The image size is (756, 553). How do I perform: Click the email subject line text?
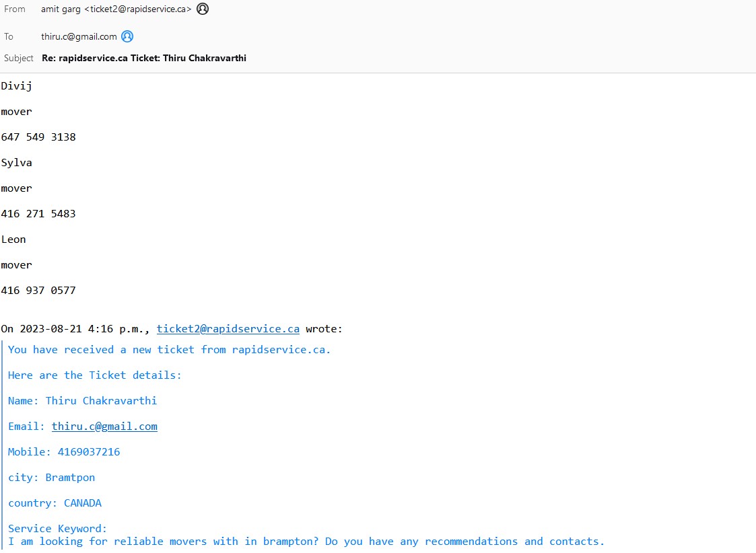pos(144,58)
